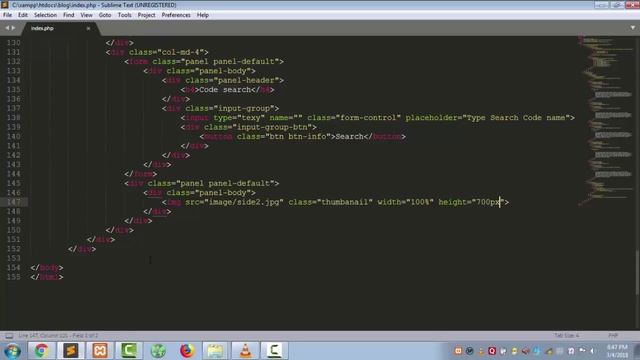Click 'thumbanail' class value

click(x=345, y=202)
